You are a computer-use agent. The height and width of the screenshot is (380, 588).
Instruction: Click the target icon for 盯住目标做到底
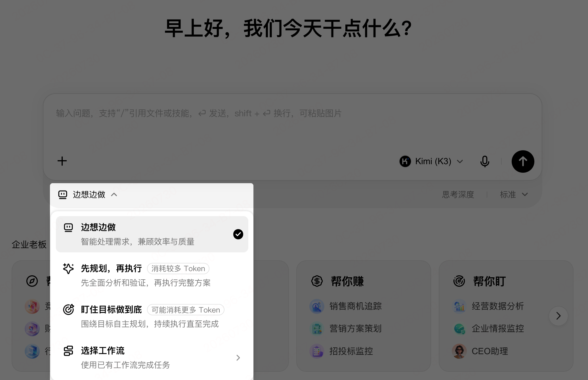68,309
